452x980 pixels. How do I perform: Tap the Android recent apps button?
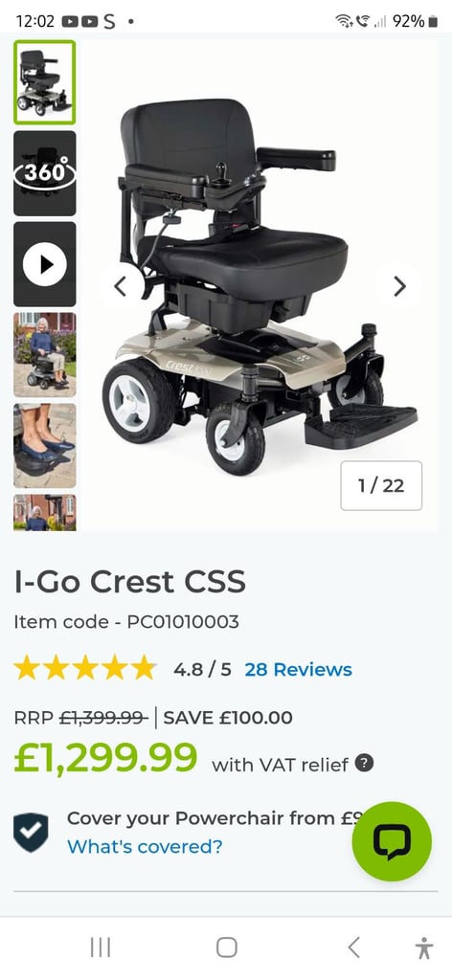click(x=100, y=948)
